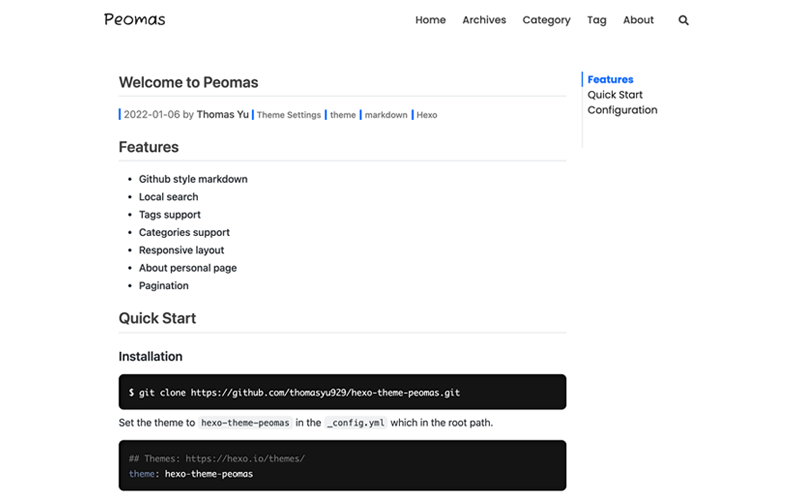Image resolution: width=800 pixels, height=500 pixels.
Task: Click the Peomas site logo
Action: click(135, 19)
